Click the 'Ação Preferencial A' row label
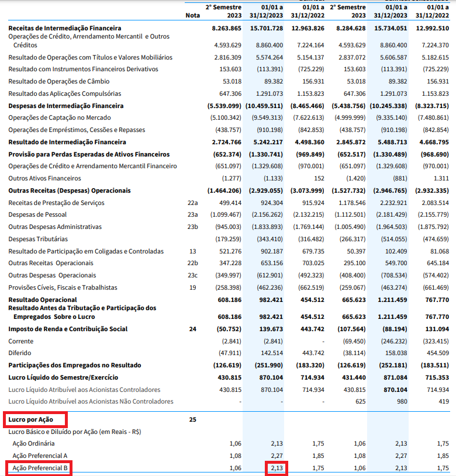This screenshot has height=476, width=456. (x=40, y=456)
